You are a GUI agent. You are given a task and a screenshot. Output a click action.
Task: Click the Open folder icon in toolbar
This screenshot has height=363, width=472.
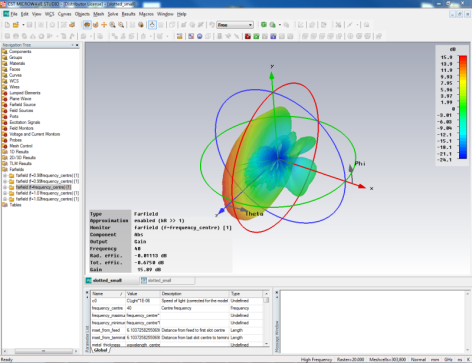16,25
